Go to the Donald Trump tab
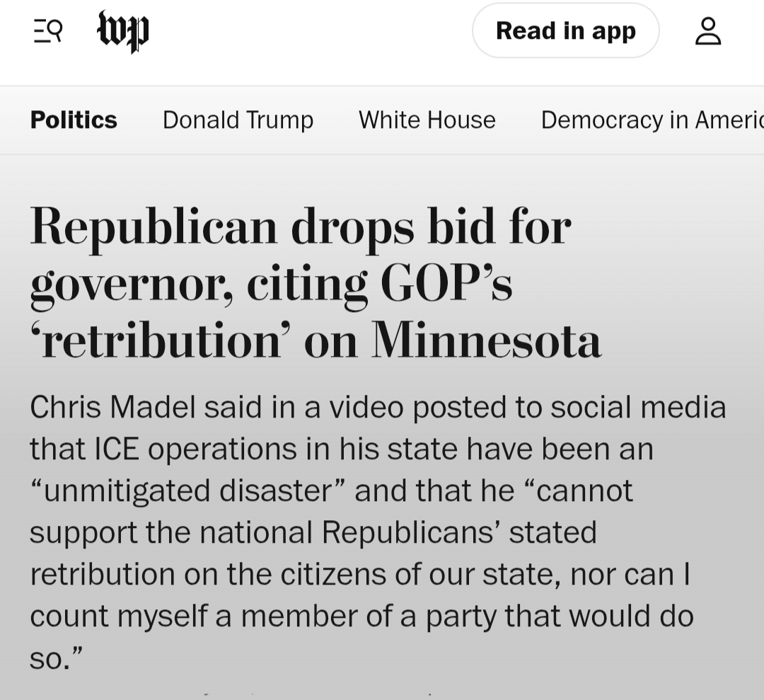Image resolution: width=764 pixels, height=700 pixels. click(238, 120)
